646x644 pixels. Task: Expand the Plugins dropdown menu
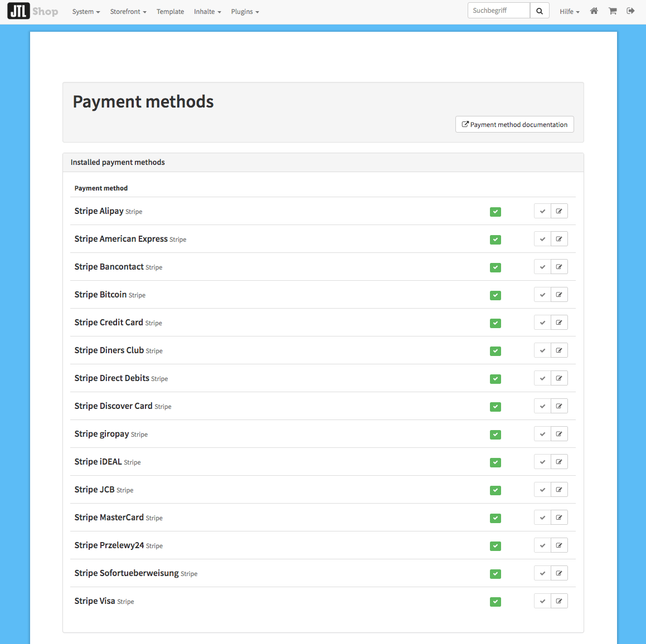(x=245, y=12)
